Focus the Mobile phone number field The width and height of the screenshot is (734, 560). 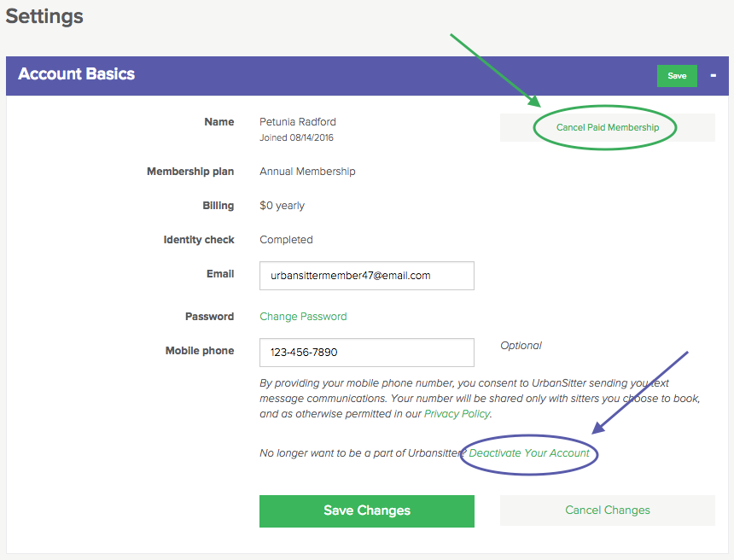[x=366, y=353]
